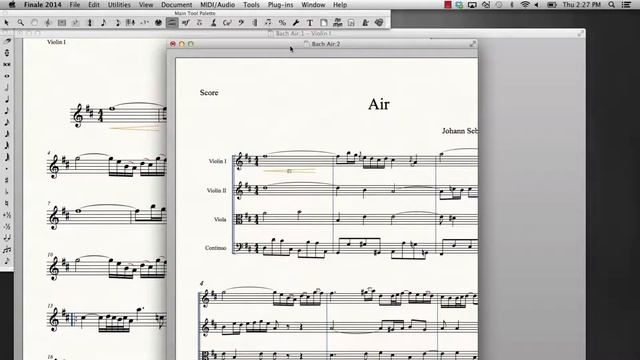Pick the natural accidental in left palette
The height and width of the screenshot is (360, 640).
(7, 202)
